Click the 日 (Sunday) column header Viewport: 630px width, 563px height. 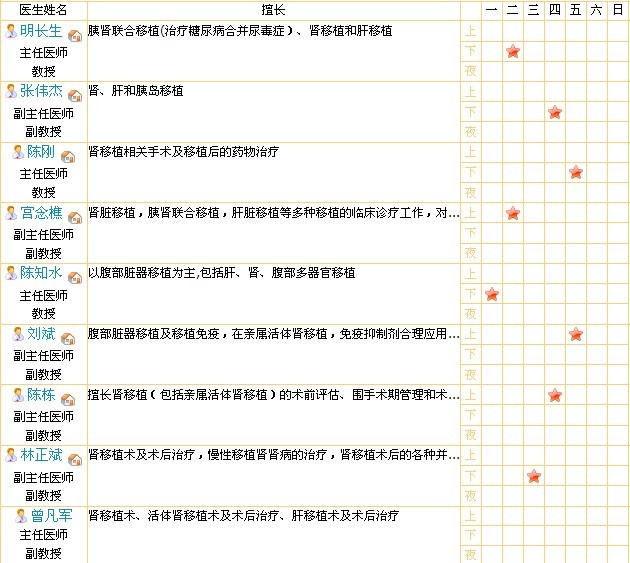(x=618, y=10)
